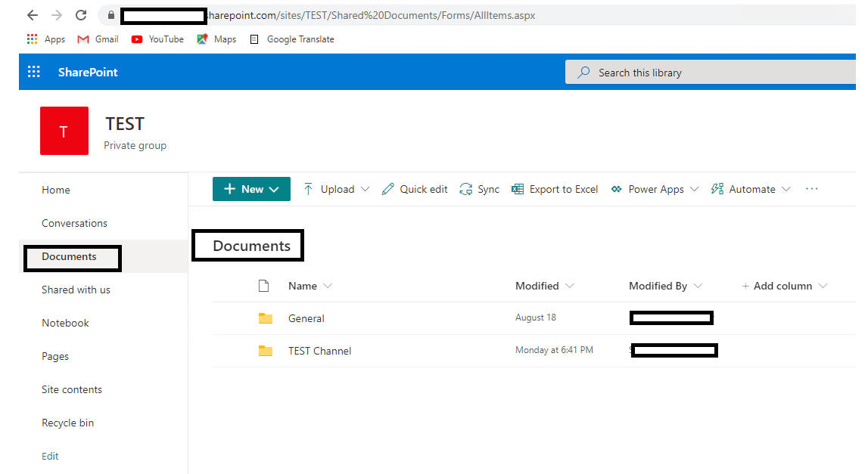Open the SharePoint app launcher waffle
The height and width of the screenshot is (474, 868).
pos(34,72)
